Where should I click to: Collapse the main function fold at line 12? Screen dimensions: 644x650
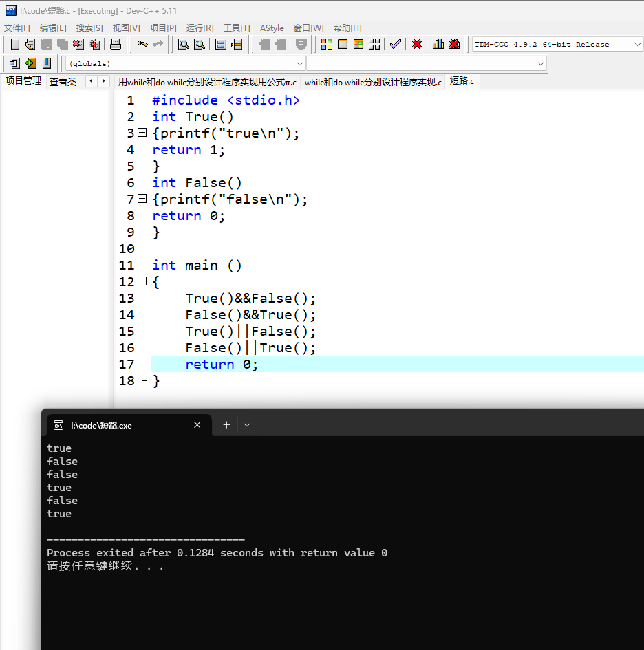coord(142,281)
